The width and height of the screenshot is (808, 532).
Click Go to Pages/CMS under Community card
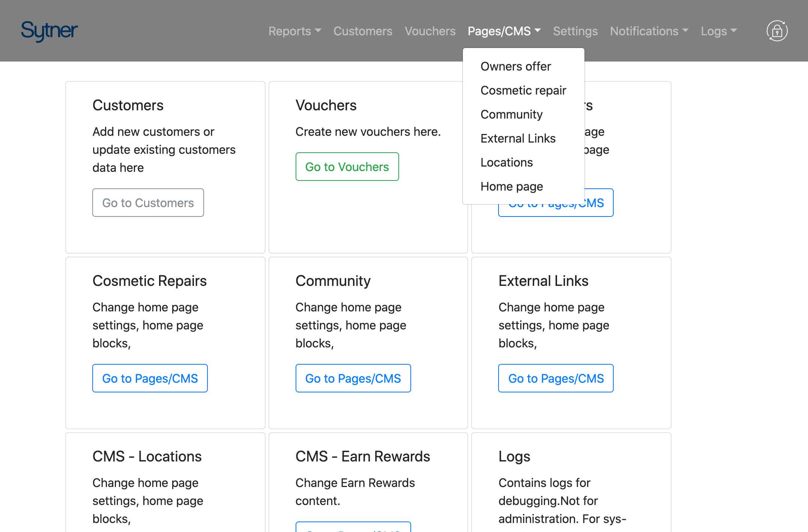[353, 378]
